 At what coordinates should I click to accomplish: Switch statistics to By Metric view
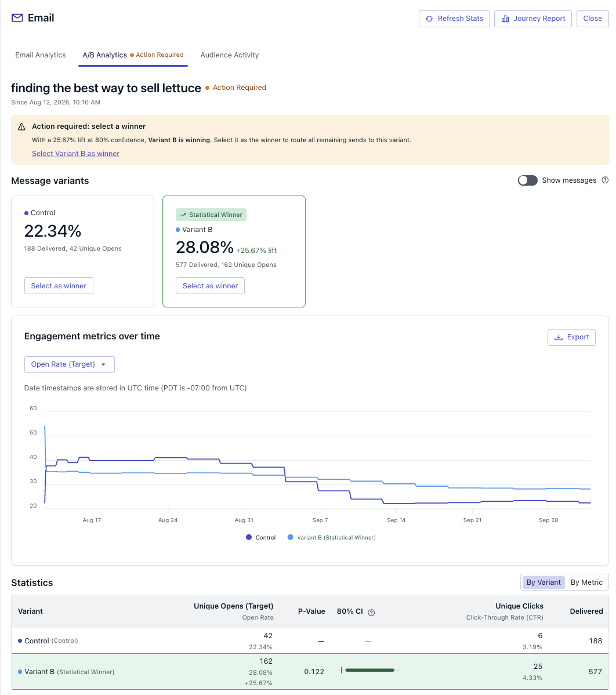point(586,582)
